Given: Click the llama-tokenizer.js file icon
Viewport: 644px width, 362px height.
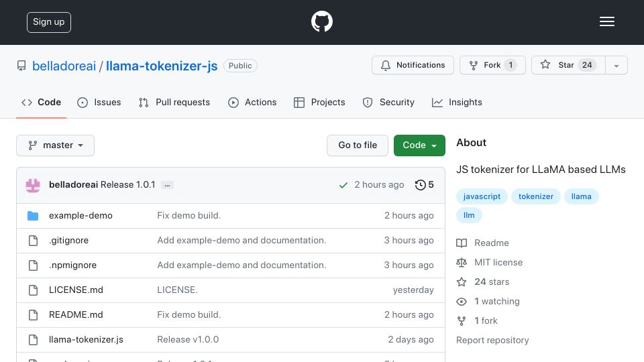Looking at the screenshot, I should (33, 340).
